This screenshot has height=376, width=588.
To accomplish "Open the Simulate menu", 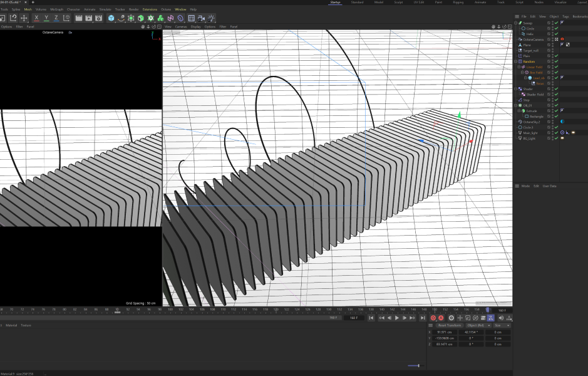I will 105,9.
